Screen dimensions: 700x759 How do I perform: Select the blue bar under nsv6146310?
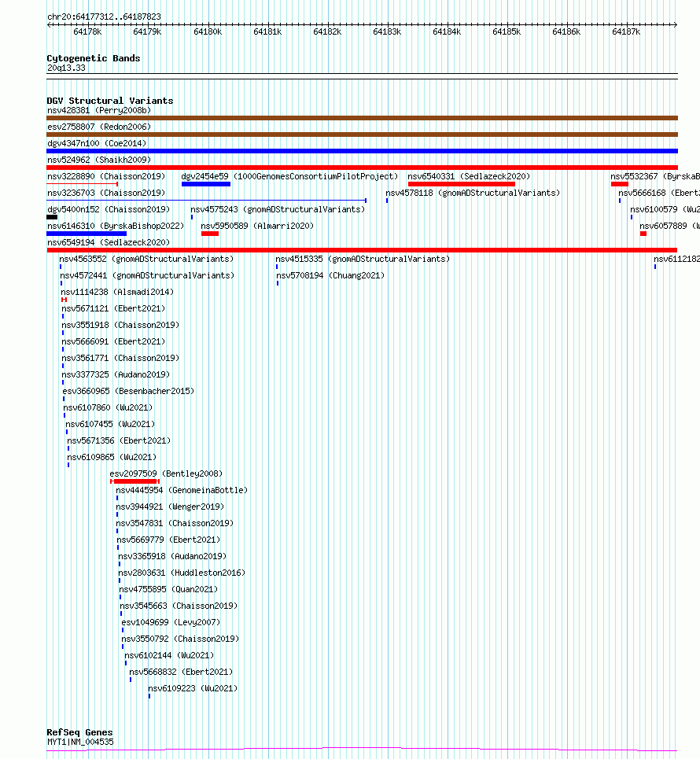[87, 234]
